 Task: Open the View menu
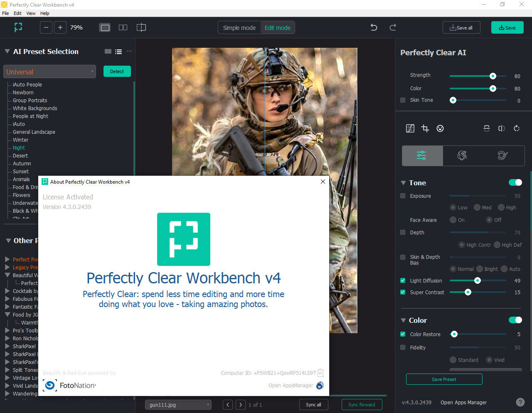point(31,13)
